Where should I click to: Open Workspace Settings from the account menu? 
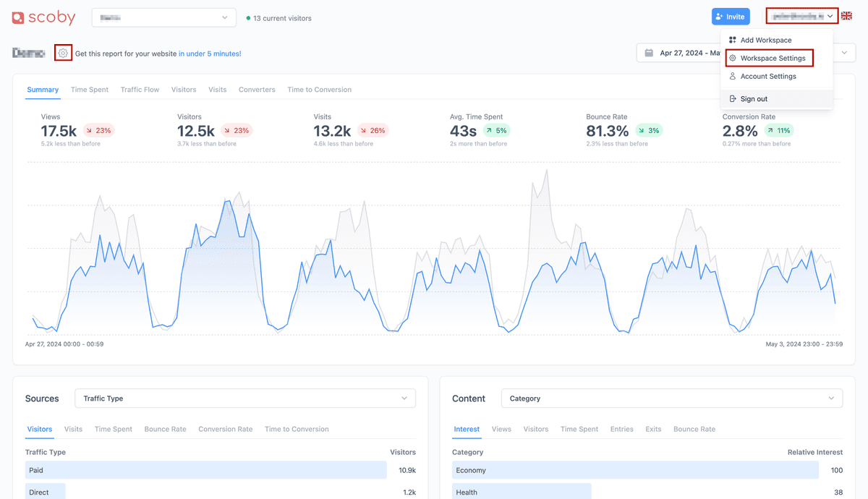pyautogui.click(x=770, y=58)
